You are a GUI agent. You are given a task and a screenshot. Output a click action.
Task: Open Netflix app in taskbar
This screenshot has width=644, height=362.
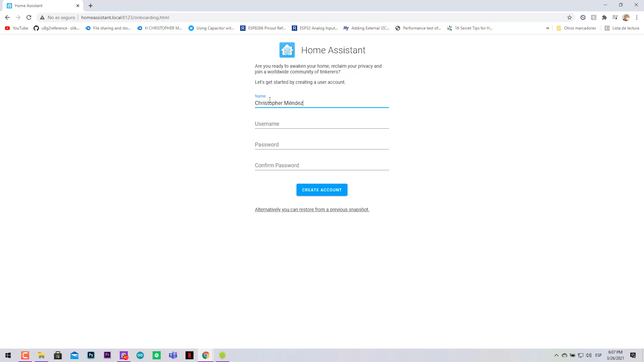(190, 355)
